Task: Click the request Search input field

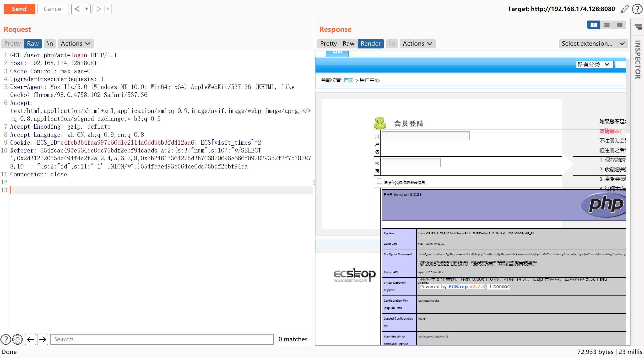Action: (x=162, y=339)
